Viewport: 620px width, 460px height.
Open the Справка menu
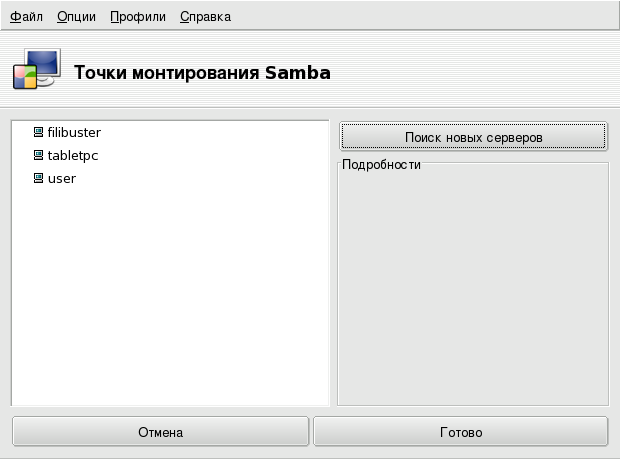point(205,17)
